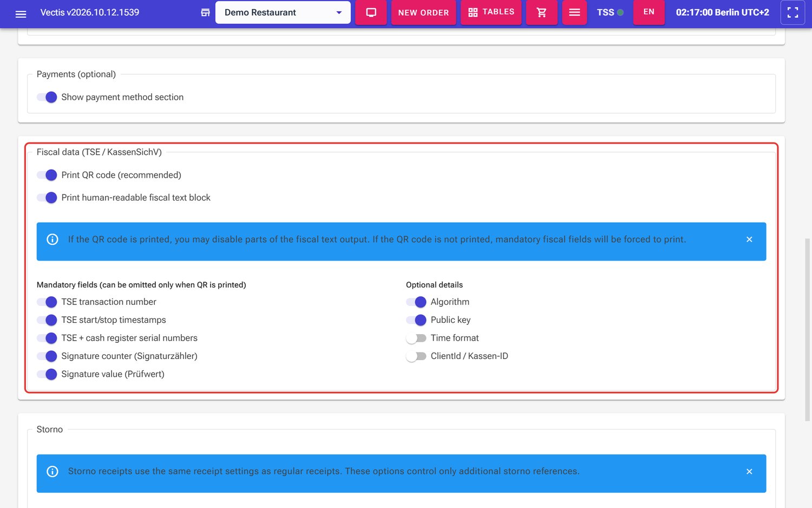This screenshot has width=812, height=508.
Task: Open the shopping cart
Action: (541, 12)
